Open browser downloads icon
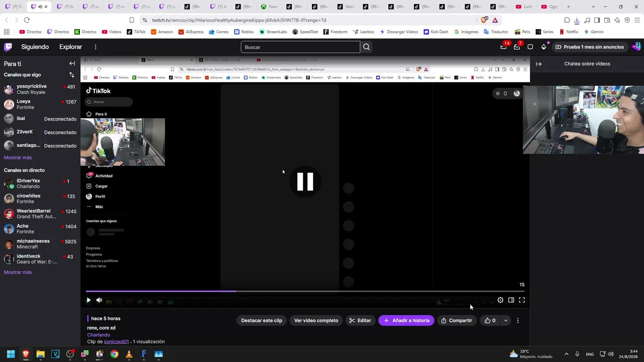 coord(577,20)
